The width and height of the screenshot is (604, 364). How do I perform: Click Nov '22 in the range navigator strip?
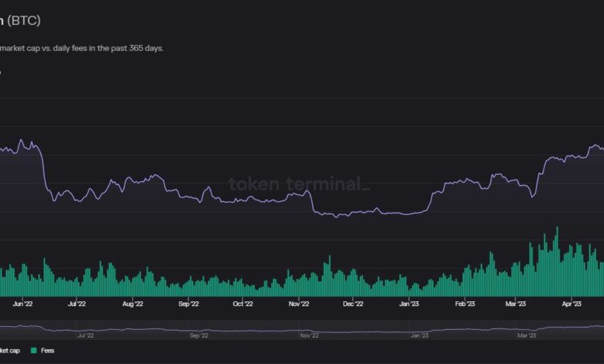308,335
